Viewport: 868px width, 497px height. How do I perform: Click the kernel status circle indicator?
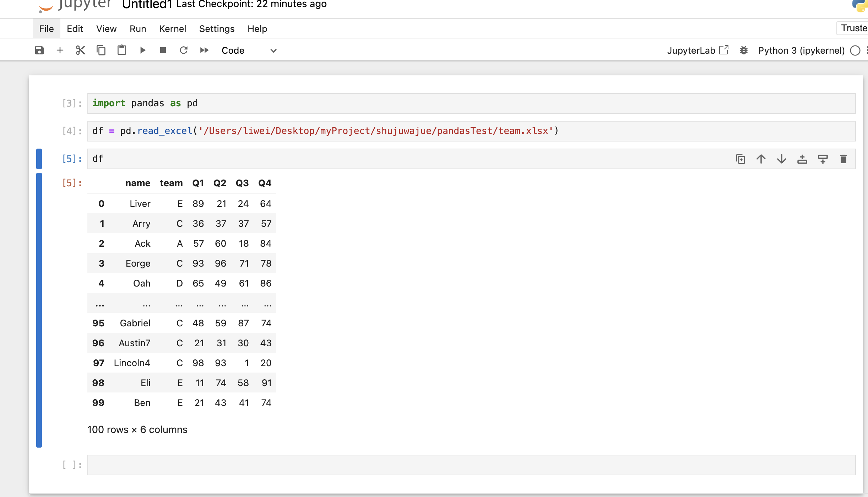(855, 50)
